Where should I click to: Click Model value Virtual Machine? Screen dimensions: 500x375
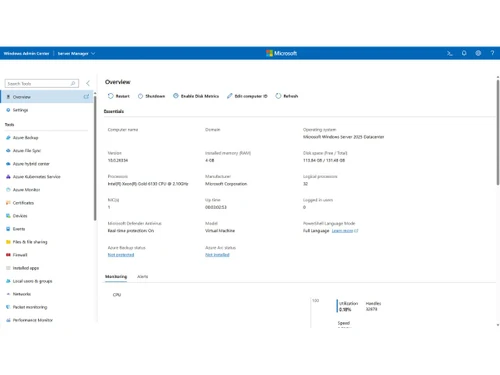click(220, 231)
